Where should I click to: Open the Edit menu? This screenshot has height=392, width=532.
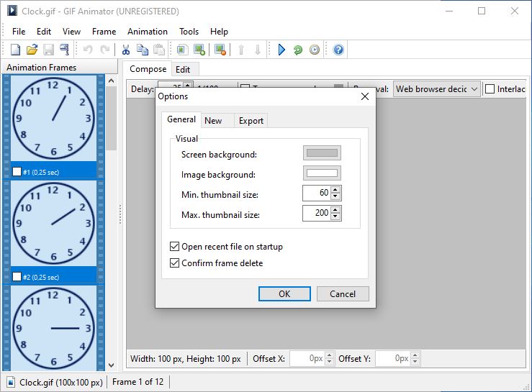click(x=44, y=32)
